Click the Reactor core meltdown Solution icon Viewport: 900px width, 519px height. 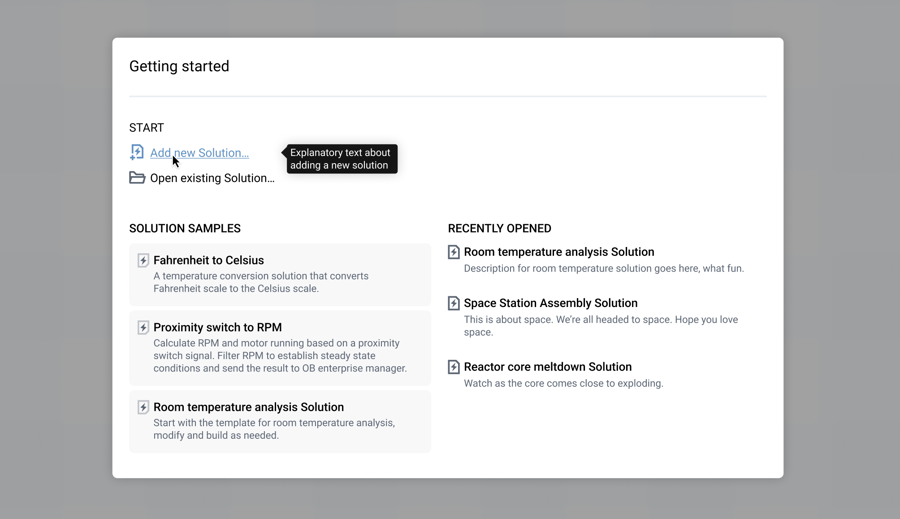pyautogui.click(x=454, y=368)
